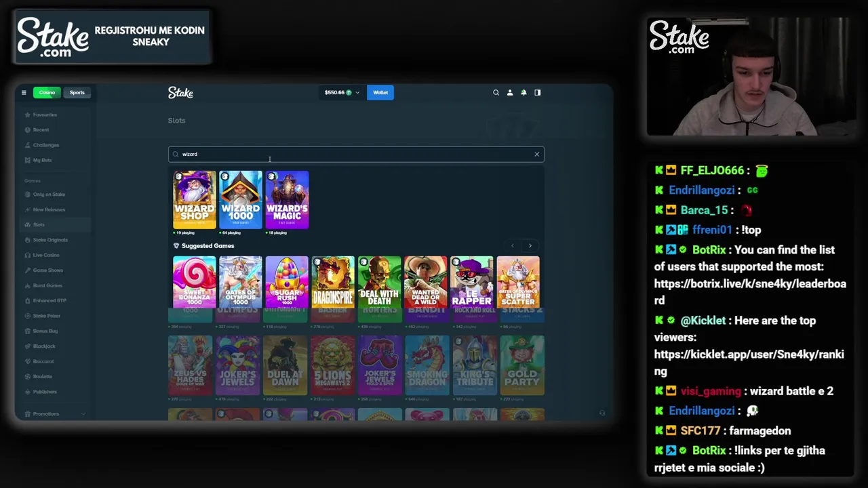Open the 5 Lions Megaways 2 game

tap(332, 365)
